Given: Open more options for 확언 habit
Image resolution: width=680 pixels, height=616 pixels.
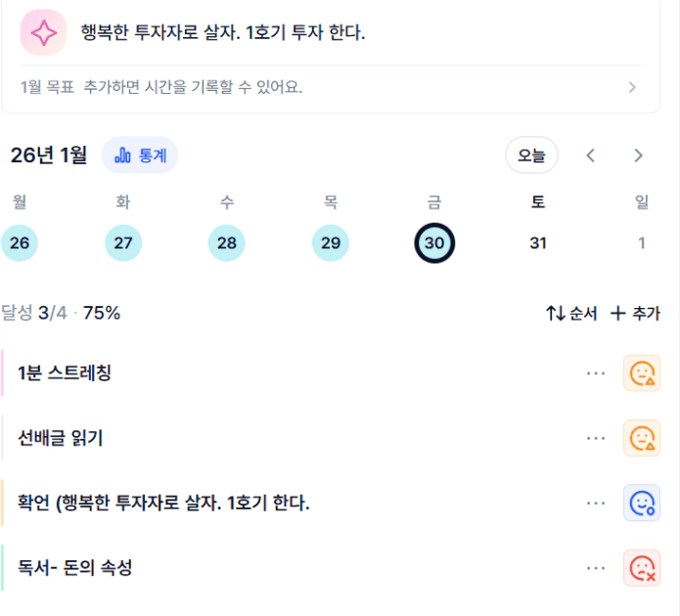Looking at the screenshot, I should point(596,503).
